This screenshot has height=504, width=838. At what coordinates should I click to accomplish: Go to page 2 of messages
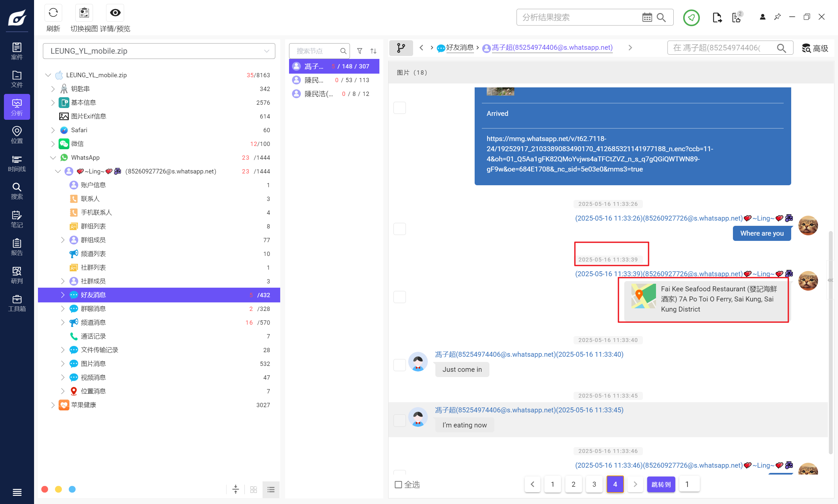[574, 484]
